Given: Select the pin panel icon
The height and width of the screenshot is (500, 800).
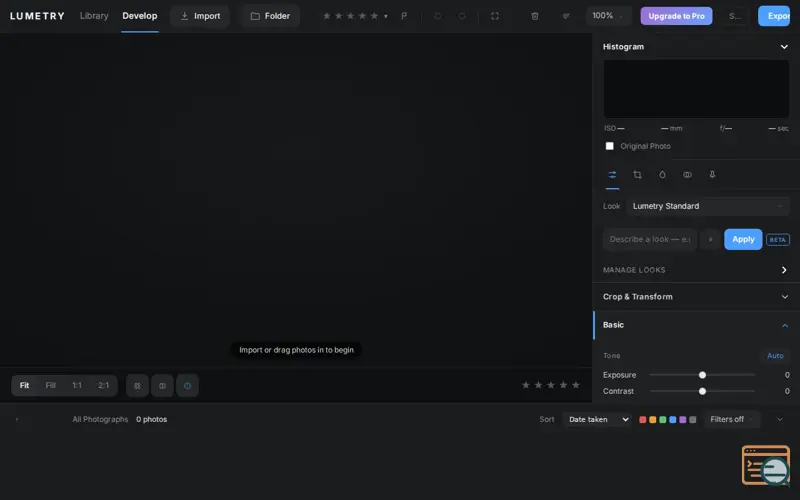Looking at the screenshot, I should pyautogui.click(x=712, y=174).
